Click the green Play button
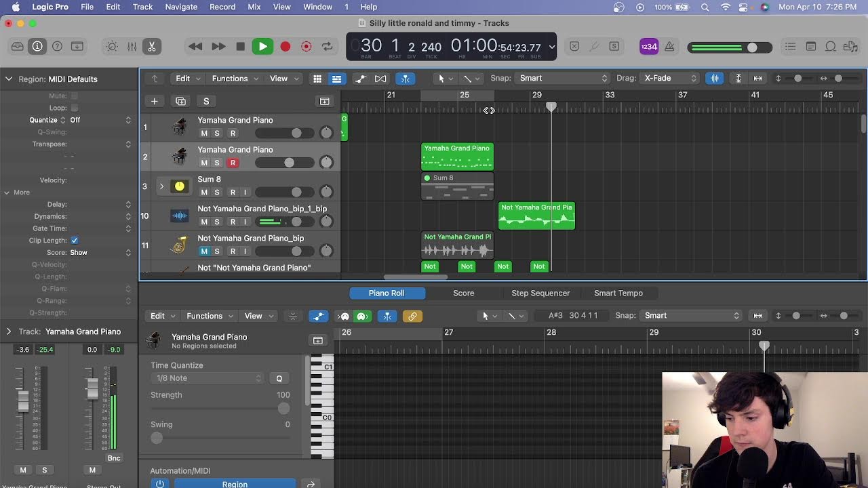 [262, 47]
